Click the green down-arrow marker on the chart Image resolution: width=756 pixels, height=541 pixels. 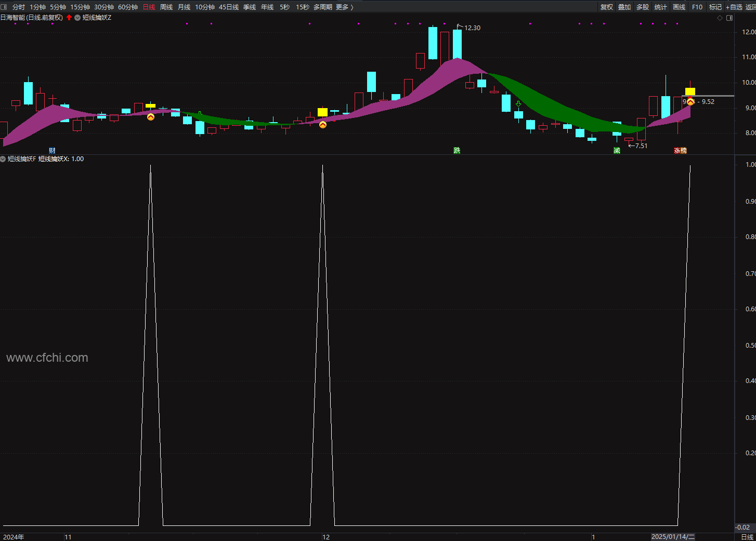(518, 104)
